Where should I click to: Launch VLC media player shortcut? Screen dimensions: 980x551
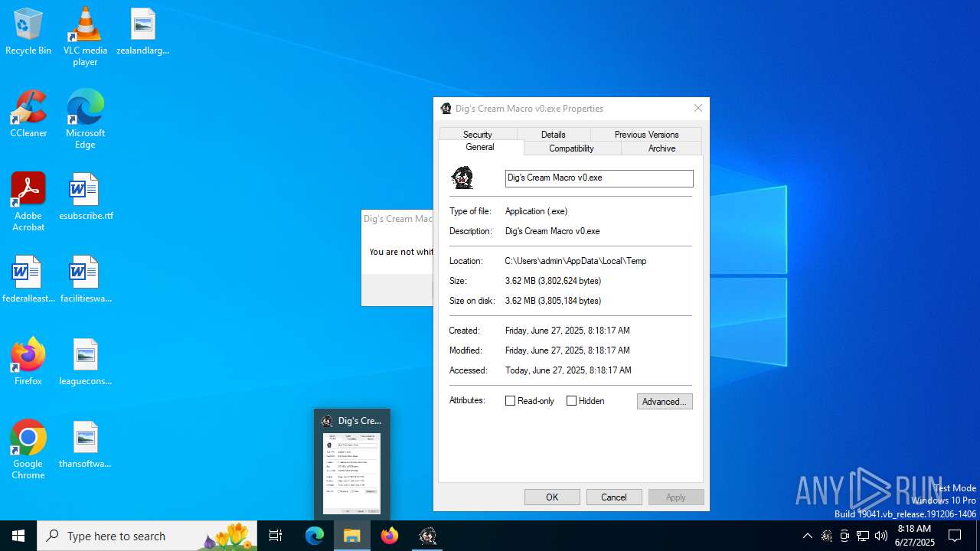tap(85, 36)
